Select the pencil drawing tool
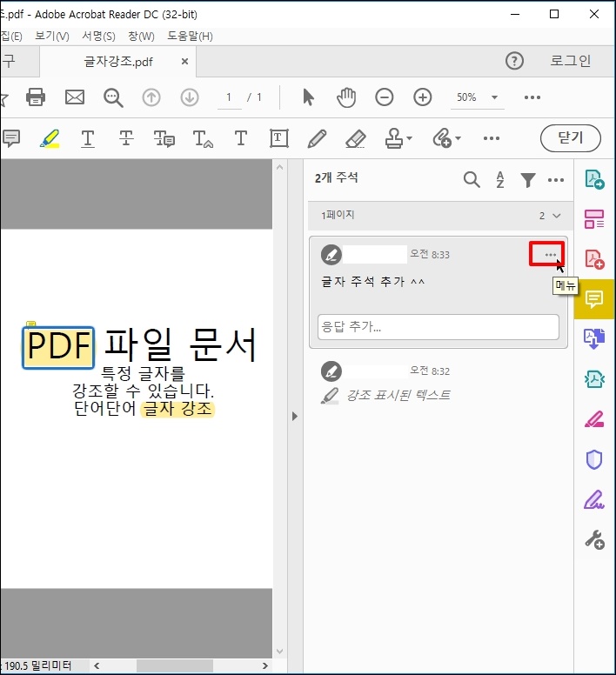 click(x=317, y=138)
